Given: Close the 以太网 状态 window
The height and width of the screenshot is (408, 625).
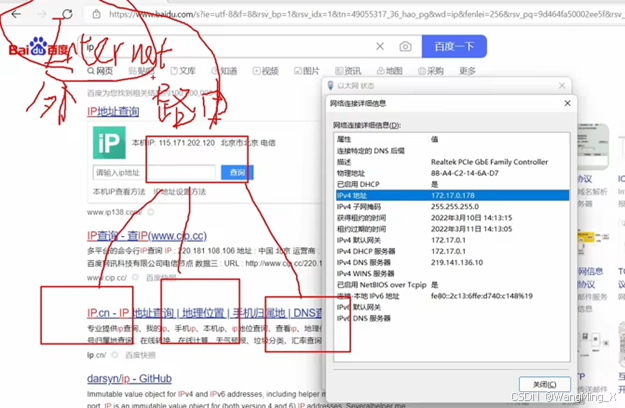Looking at the screenshot, I should (x=562, y=86).
